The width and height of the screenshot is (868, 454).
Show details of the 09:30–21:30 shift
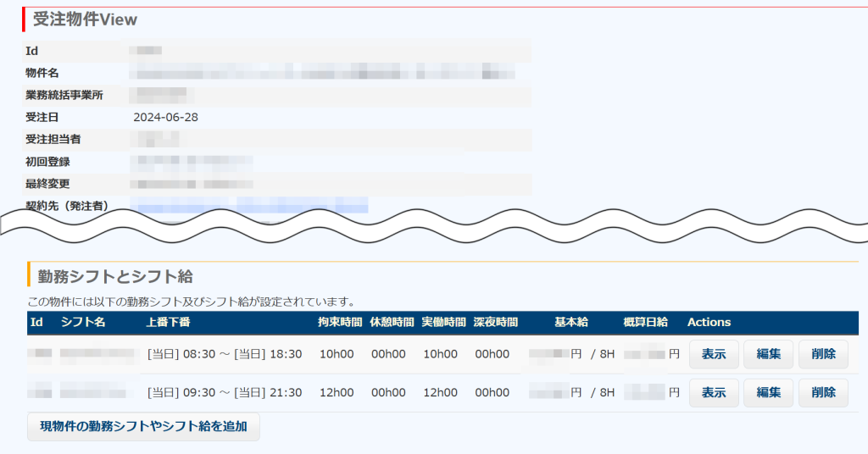point(714,393)
